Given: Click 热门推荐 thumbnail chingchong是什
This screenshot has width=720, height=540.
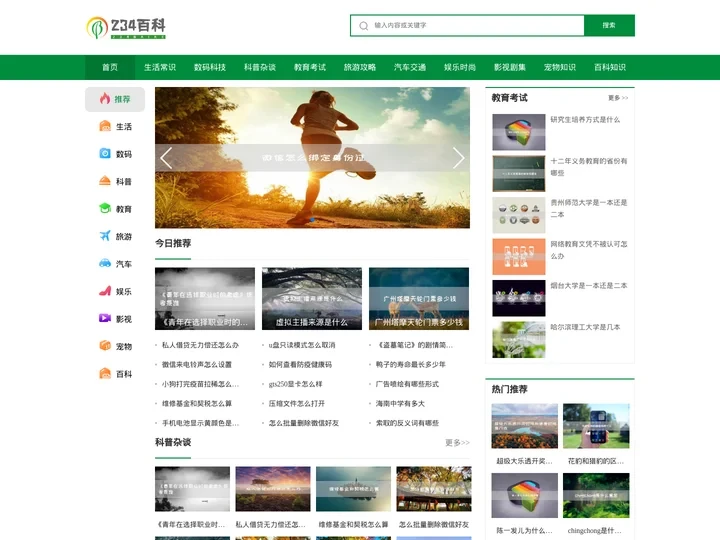Looking at the screenshot, I should pyautogui.click(x=596, y=495).
